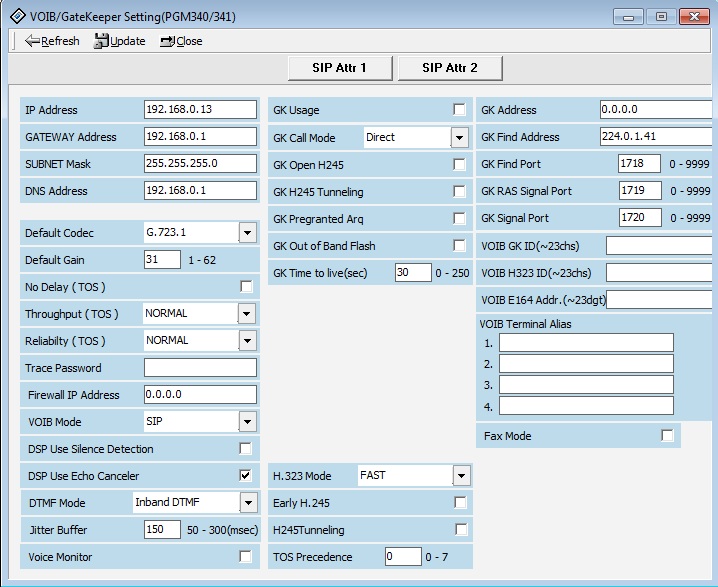Open the SIP Attr 2 settings
The width and height of the screenshot is (718, 587).
coord(449,68)
